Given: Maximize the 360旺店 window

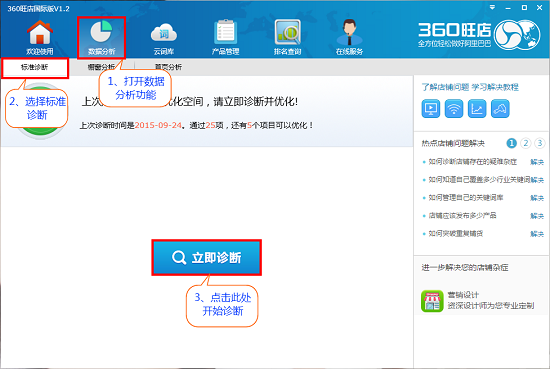Looking at the screenshot, I should (x=524, y=7).
